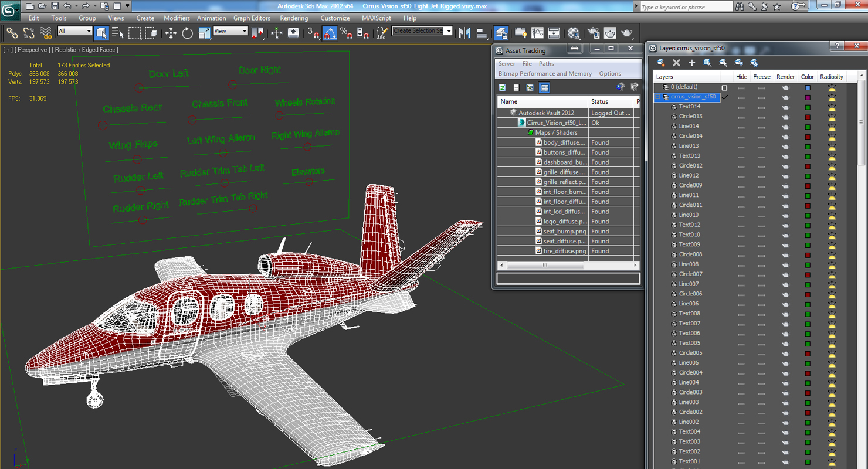Click the color swatch of cirrus_vision_sf50 layer
Image resolution: width=868 pixels, height=469 pixels.
click(808, 97)
